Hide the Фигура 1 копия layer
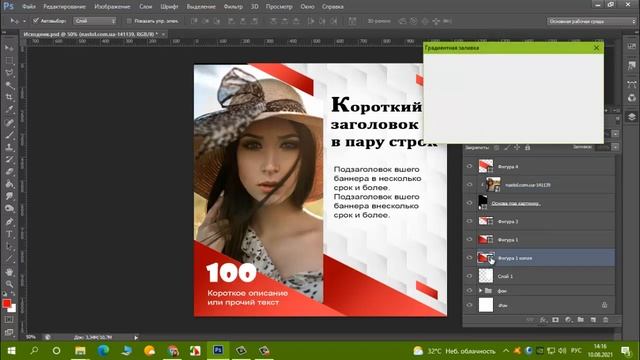 469,258
